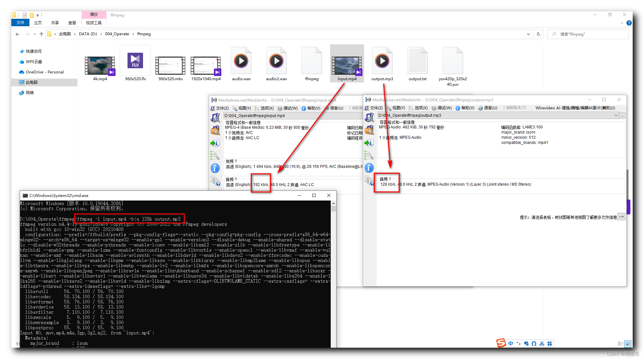Image resolution: width=644 pixels, height=359 pixels.
Task: Expand the Explorer ribbon chevron
Action: (622, 23)
